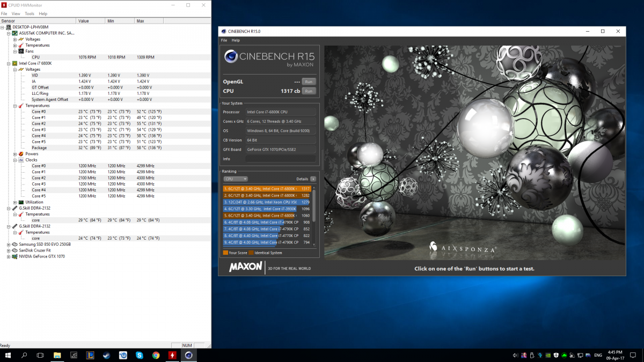Viewport: 644px width, 362px height.
Task: Click the Utilization graph icon
Action: click(x=21, y=202)
